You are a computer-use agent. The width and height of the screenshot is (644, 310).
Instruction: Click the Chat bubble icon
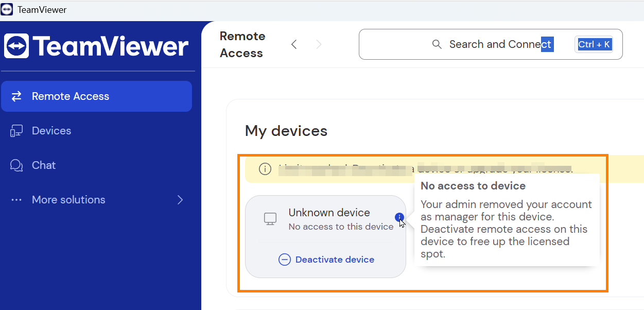16,165
